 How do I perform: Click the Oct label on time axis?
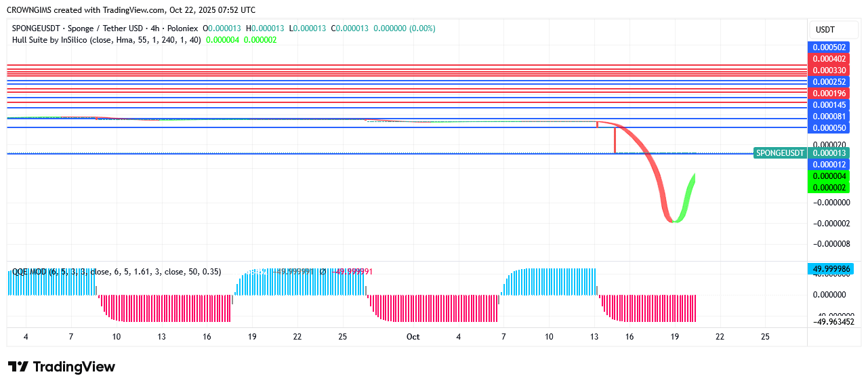tap(413, 337)
